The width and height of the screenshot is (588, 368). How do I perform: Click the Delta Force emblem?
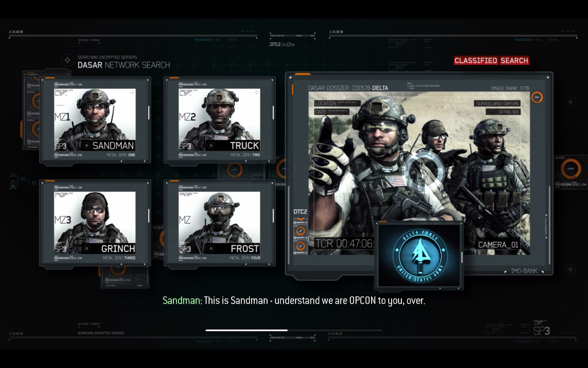[x=420, y=255]
